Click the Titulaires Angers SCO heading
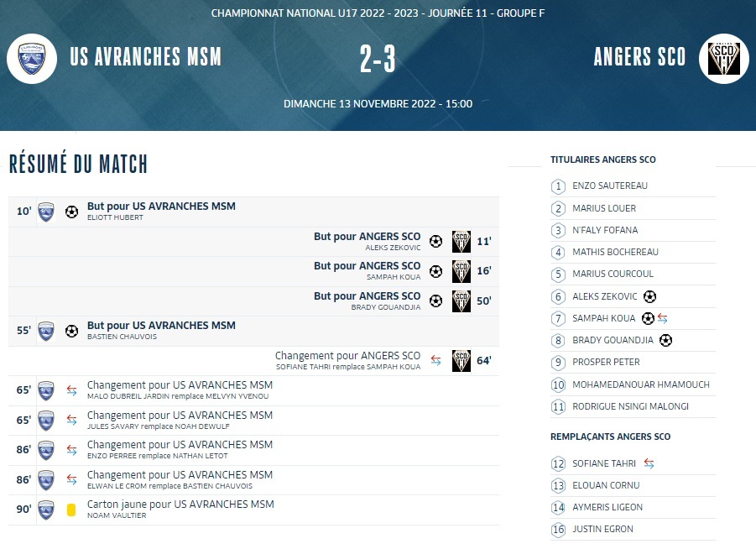 603,159
